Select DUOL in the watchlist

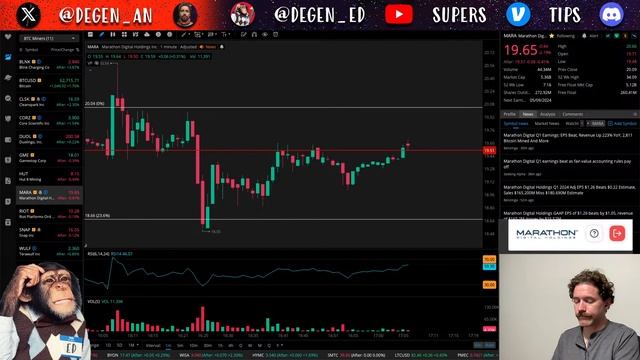49,139
